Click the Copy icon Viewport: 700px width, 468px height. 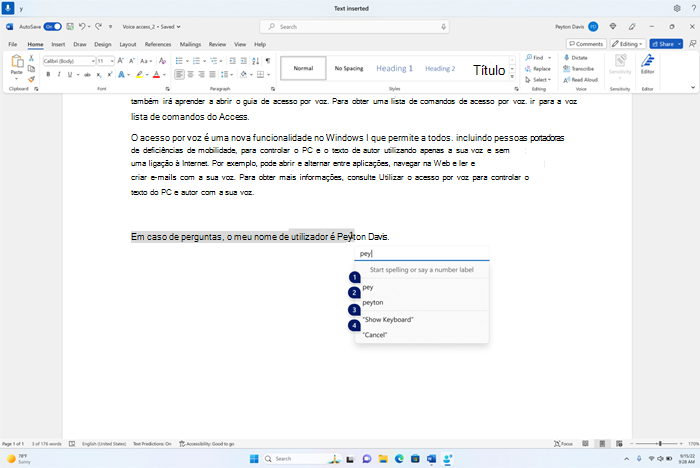pyautogui.click(x=31, y=69)
